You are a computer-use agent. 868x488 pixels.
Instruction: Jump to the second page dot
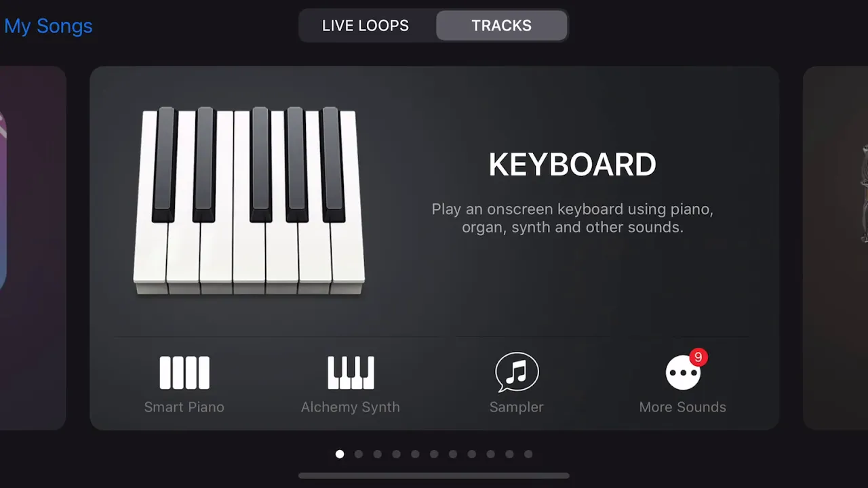pos(359,454)
